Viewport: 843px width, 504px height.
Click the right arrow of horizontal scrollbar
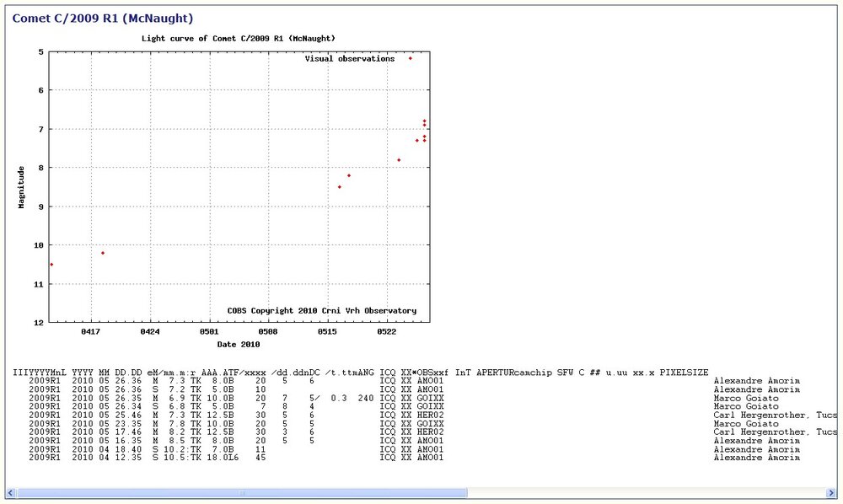point(832,492)
